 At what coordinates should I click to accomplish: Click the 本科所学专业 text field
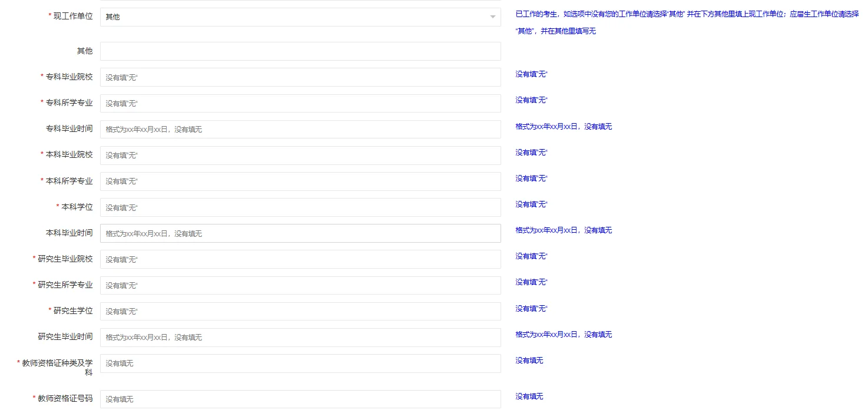tap(300, 181)
